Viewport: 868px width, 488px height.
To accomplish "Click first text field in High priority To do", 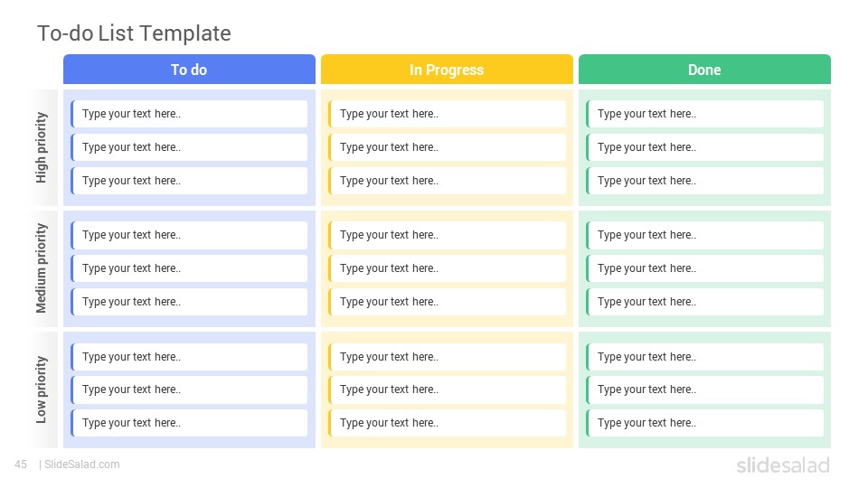I will pos(189,114).
